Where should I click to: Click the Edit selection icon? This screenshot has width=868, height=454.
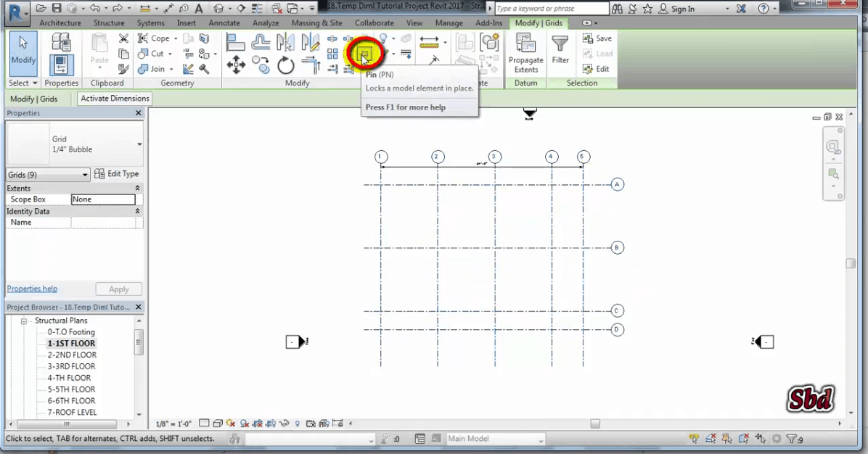[597, 69]
